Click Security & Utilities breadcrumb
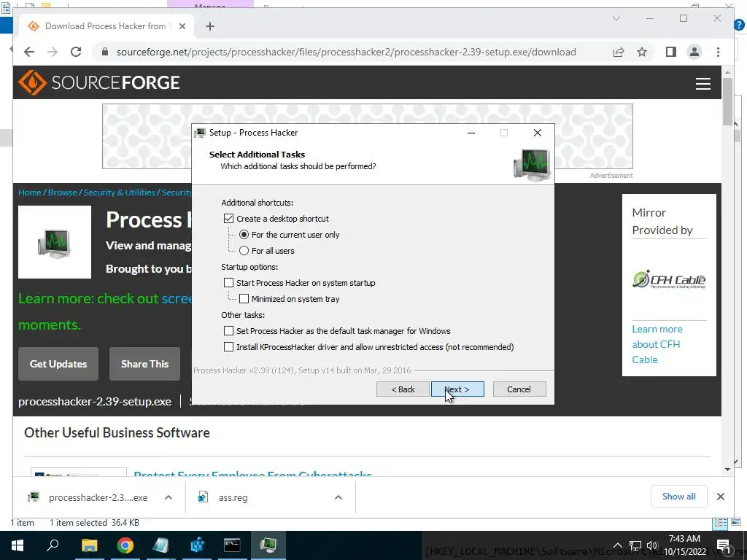The width and height of the screenshot is (747, 560). [119, 192]
